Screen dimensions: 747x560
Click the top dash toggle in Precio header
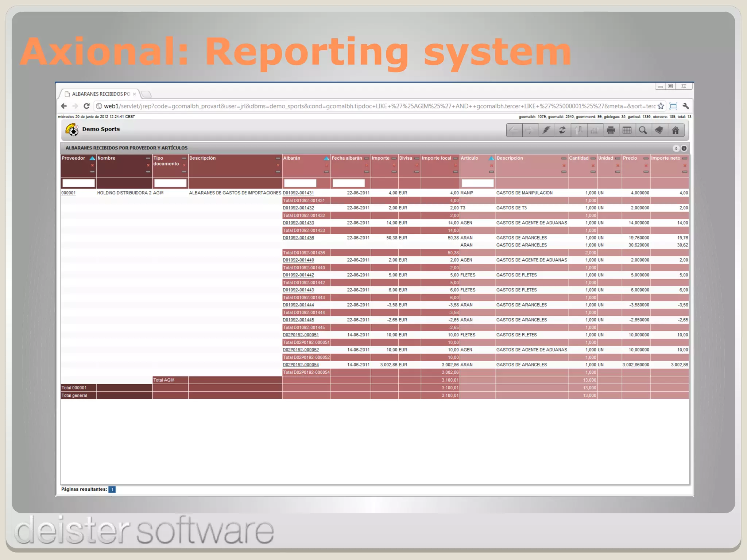click(x=646, y=158)
